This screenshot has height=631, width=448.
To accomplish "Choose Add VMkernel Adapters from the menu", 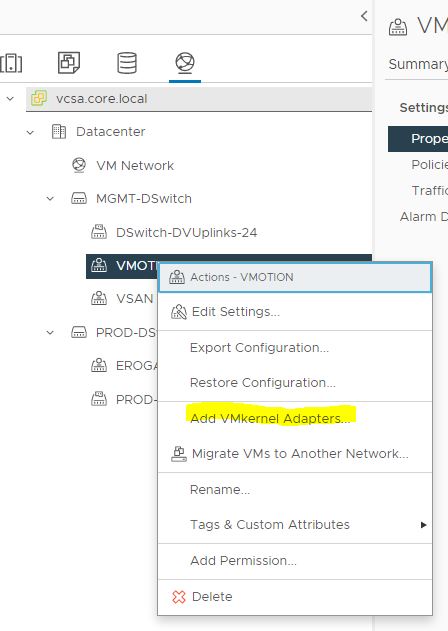I will point(270,419).
